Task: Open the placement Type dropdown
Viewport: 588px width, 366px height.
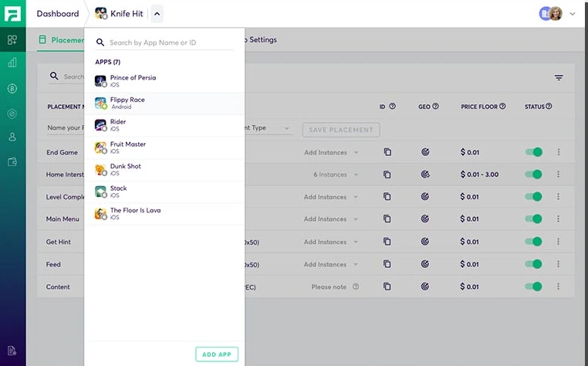Action: click(268, 128)
